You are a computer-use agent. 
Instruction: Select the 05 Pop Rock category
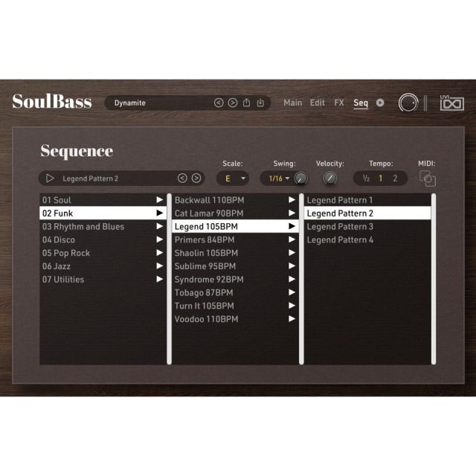coord(103,253)
